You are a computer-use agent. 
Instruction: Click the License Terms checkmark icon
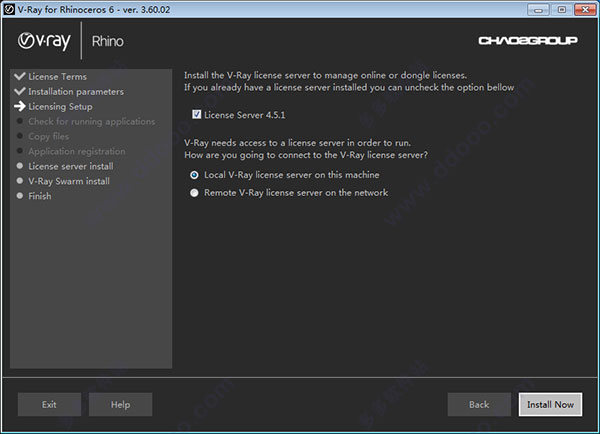coord(20,76)
